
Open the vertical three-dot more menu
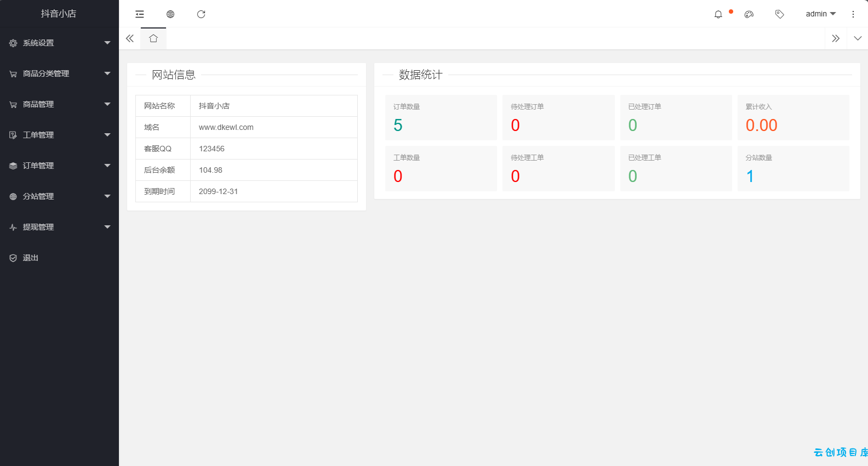(853, 14)
